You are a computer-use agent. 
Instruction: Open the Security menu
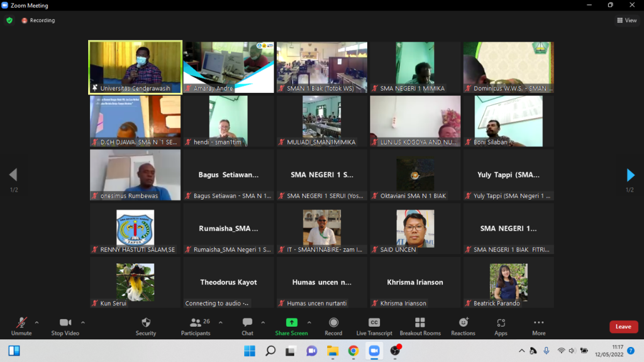tap(146, 326)
